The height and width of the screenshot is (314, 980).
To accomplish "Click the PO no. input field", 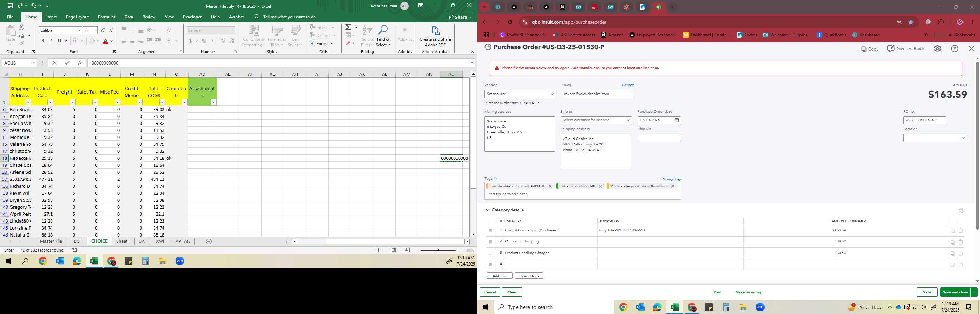I will point(924,120).
